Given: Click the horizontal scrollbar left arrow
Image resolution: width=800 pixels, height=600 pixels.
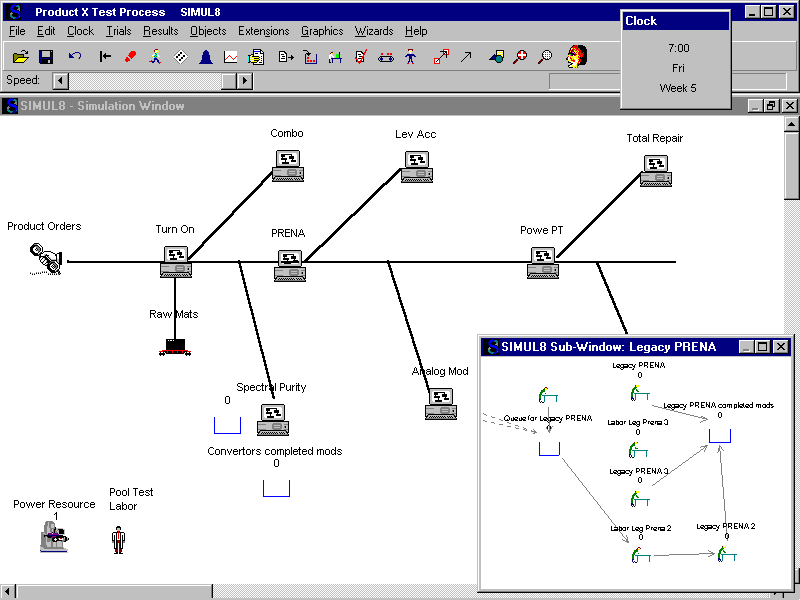Looking at the screenshot, I should (x=8, y=592).
